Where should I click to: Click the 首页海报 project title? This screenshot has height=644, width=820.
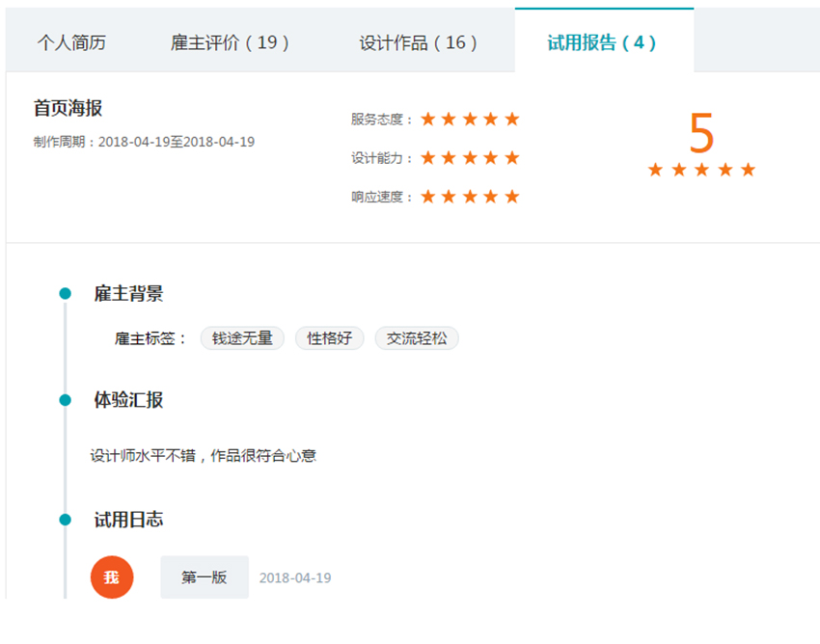[68, 108]
